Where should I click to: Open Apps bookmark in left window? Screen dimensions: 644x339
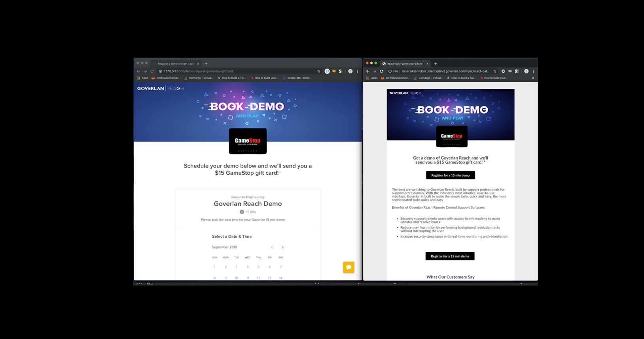tap(142, 78)
